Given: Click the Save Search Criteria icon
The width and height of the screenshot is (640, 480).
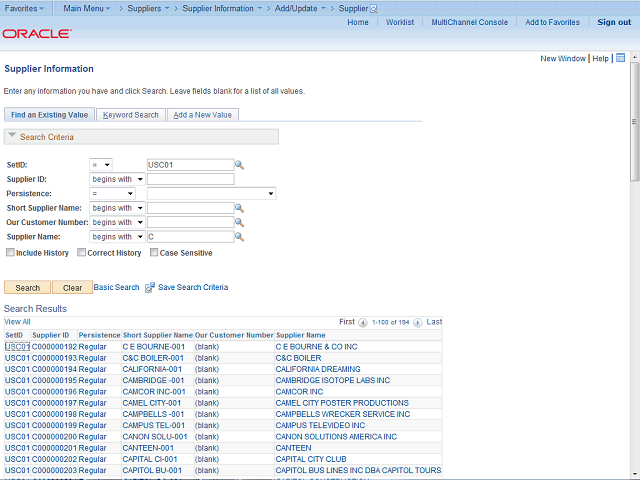Looking at the screenshot, I should pyautogui.click(x=150, y=287).
